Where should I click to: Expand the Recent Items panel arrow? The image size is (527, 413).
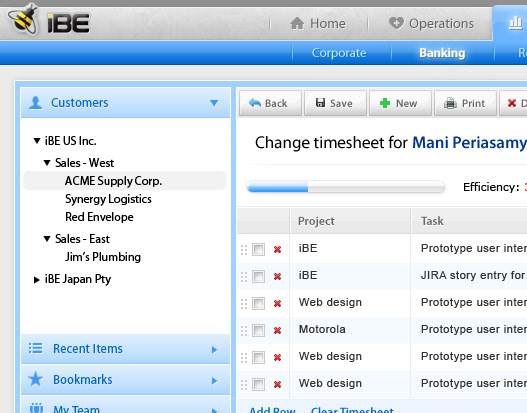tap(214, 350)
